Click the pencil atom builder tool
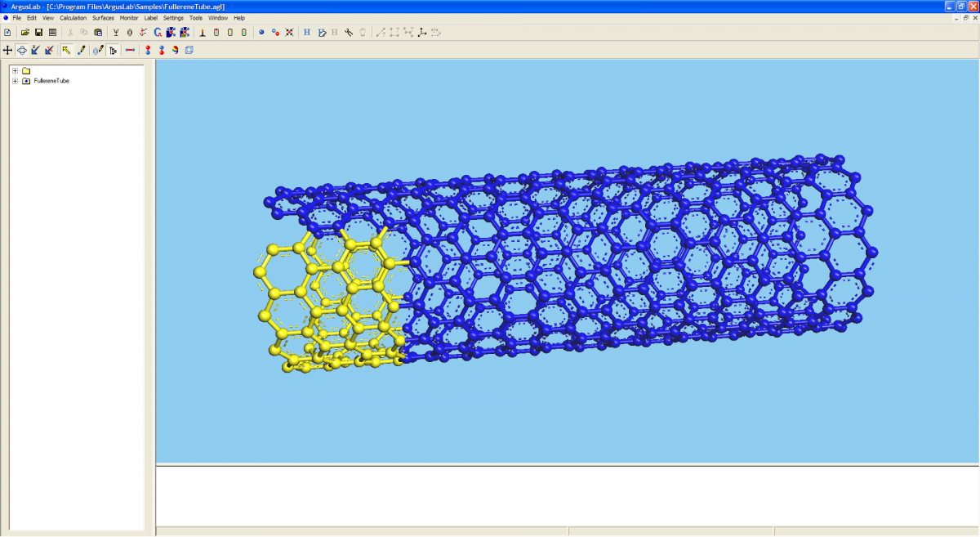Image resolution: width=980 pixels, height=537 pixels. 81,51
